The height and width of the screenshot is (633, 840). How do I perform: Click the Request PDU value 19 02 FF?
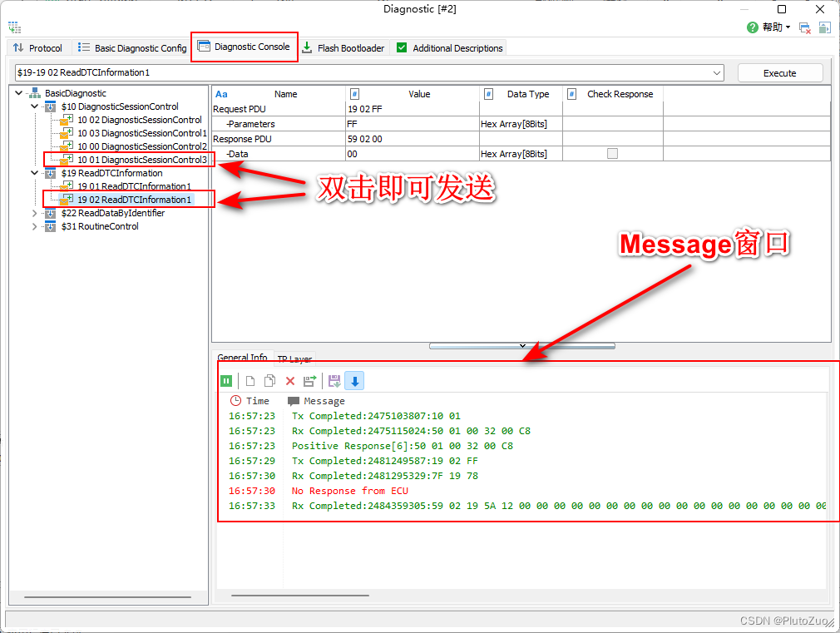[412, 109]
